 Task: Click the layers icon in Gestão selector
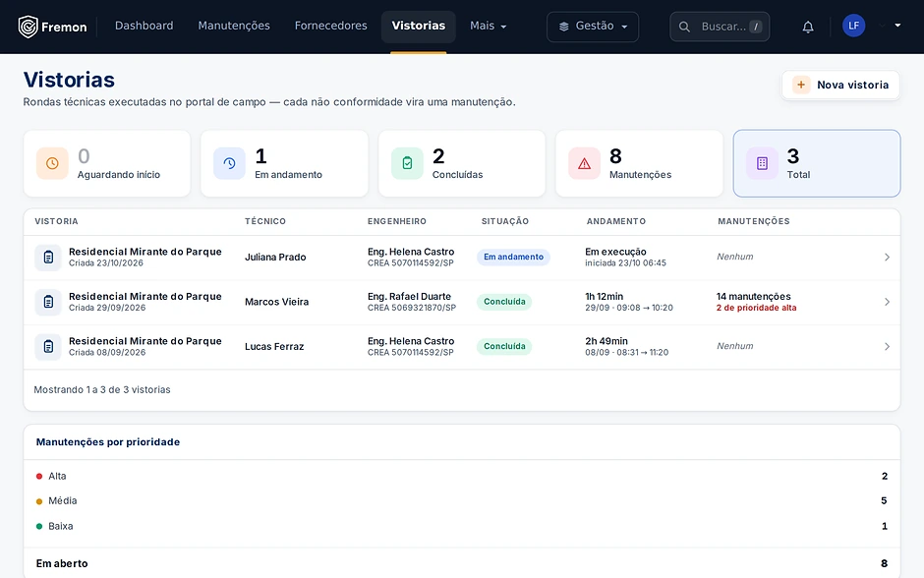(x=564, y=27)
